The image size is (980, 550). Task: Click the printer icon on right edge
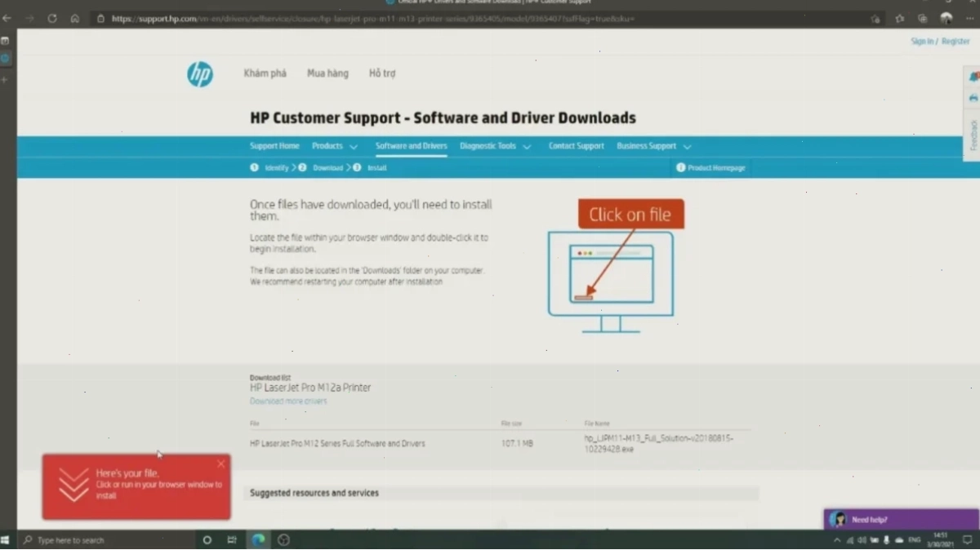(x=973, y=98)
